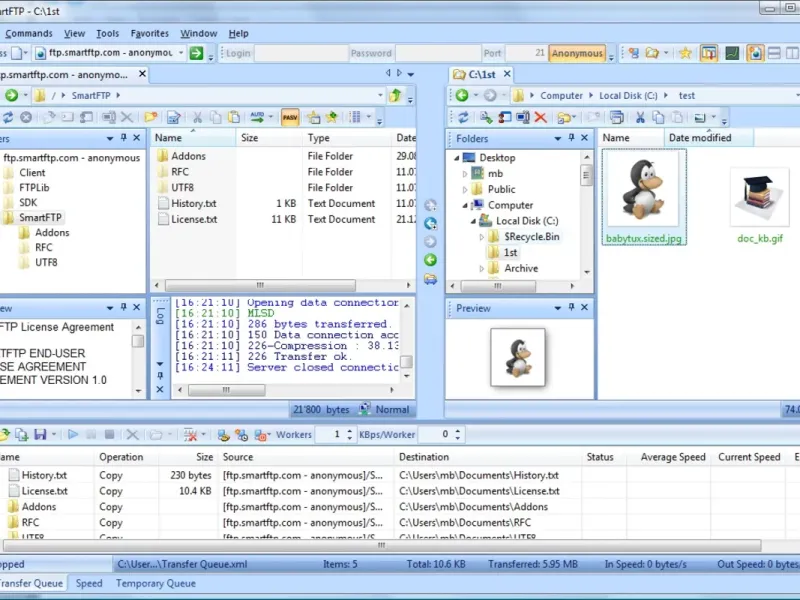
Task: Click the cut scissors icon in remote toolbar
Action: (197, 117)
